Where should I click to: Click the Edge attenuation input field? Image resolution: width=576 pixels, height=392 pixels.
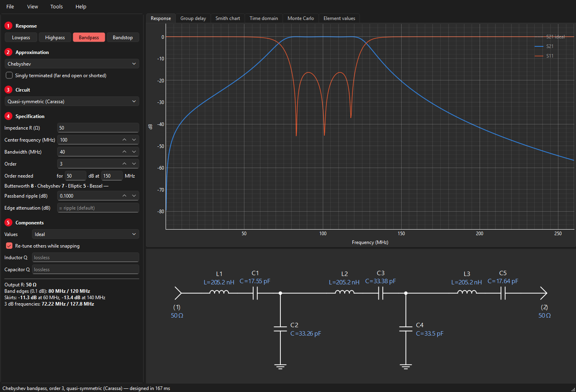click(98, 208)
